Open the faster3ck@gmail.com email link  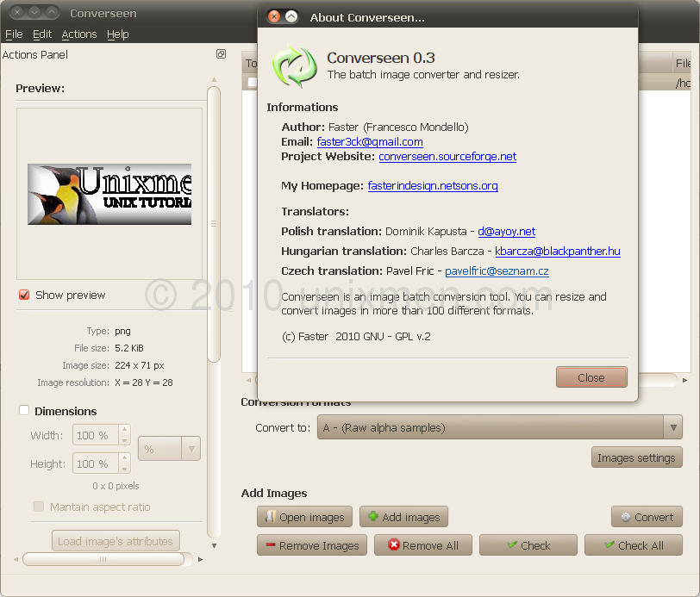click(x=370, y=142)
